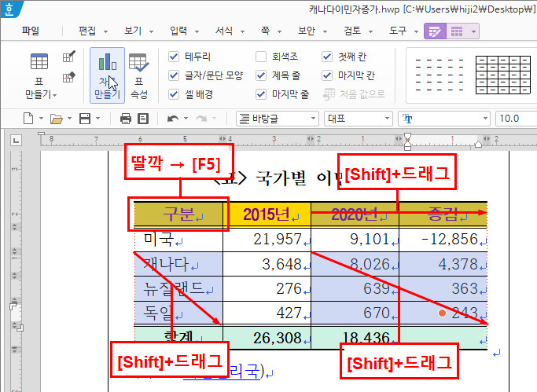Image resolution: width=537 pixels, height=392 pixels.
Task: Click the font type icon in font box
Action: (407, 119)
